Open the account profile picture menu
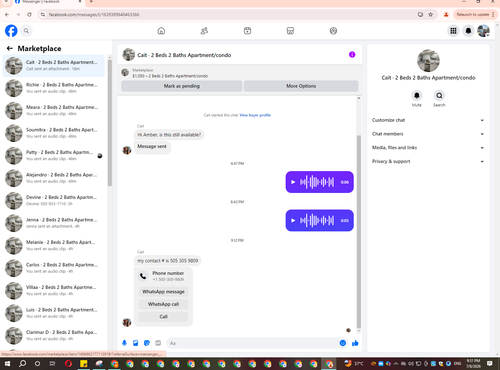 click(483, 31)
